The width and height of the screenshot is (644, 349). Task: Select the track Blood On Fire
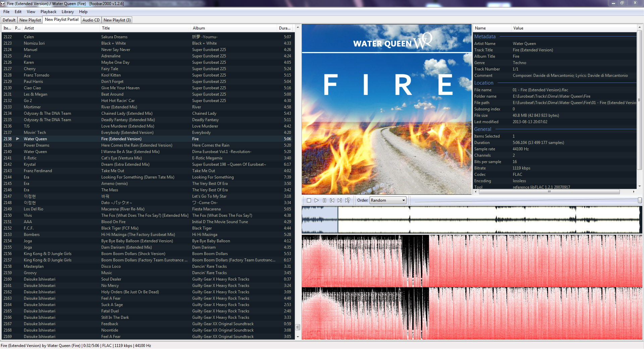[113, 222]
